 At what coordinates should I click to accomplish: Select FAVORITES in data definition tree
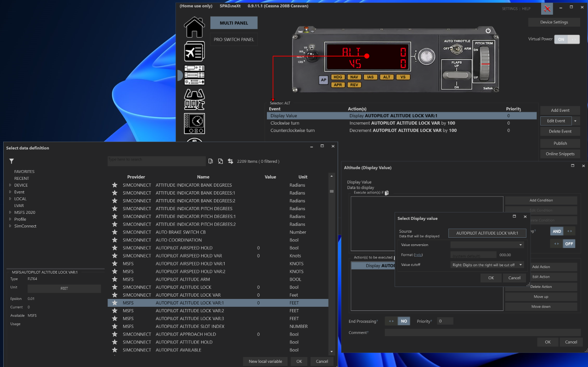pyautogui.click(x=24, y=172)
